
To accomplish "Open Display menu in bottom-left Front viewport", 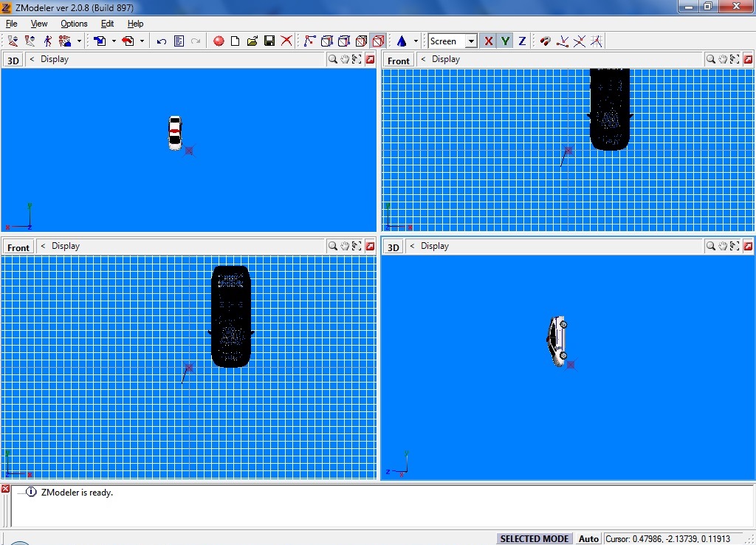I will tap(66, 245).
